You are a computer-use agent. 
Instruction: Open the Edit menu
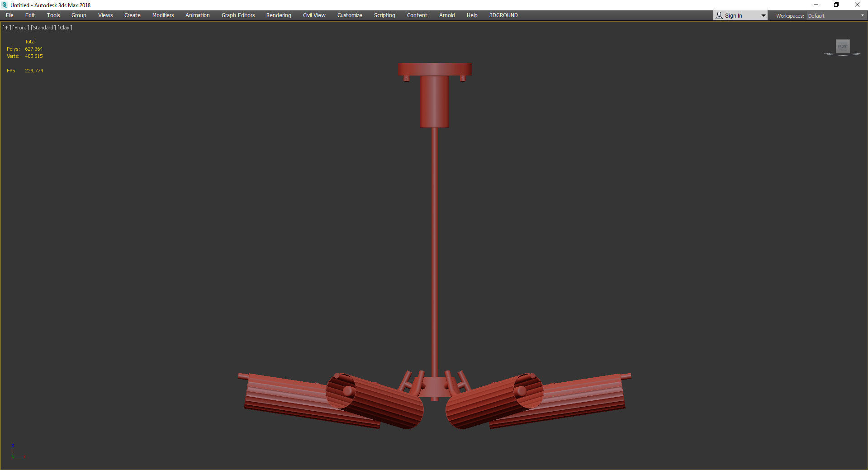click(x=30, y=15)
